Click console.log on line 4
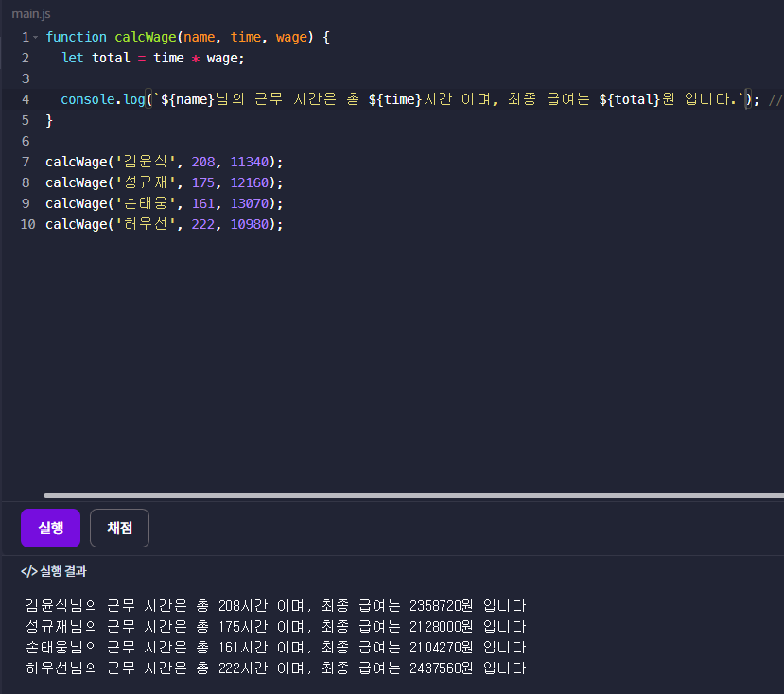This screenshot has width=784, height=694. pos(103,99)
